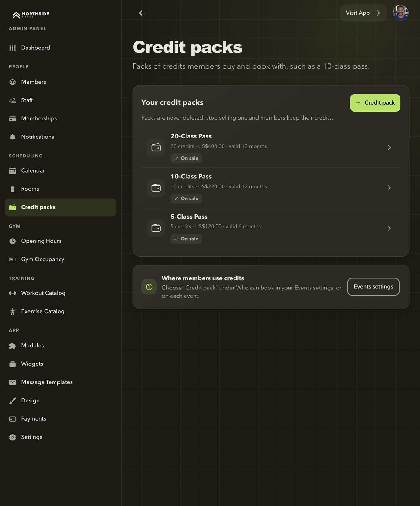Click the 'Your credit packs' heading
This screenshot has width=420, height=506.
click(x=172, y=102)
